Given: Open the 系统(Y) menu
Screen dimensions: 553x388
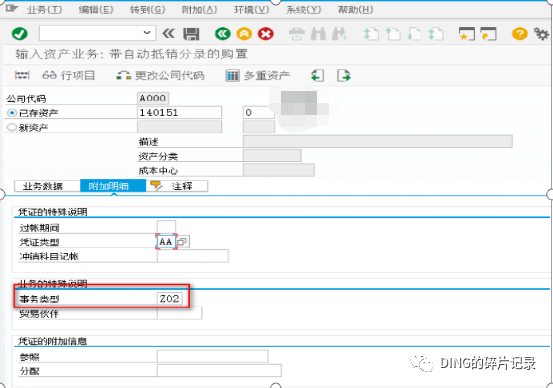Looking at the screenshot, I should [x=303, y=10].
